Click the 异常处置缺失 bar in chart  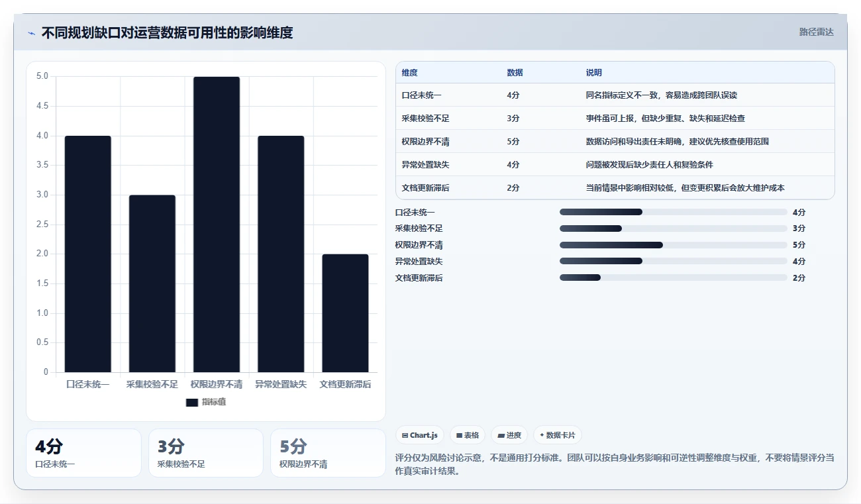(x=281, y=254)
